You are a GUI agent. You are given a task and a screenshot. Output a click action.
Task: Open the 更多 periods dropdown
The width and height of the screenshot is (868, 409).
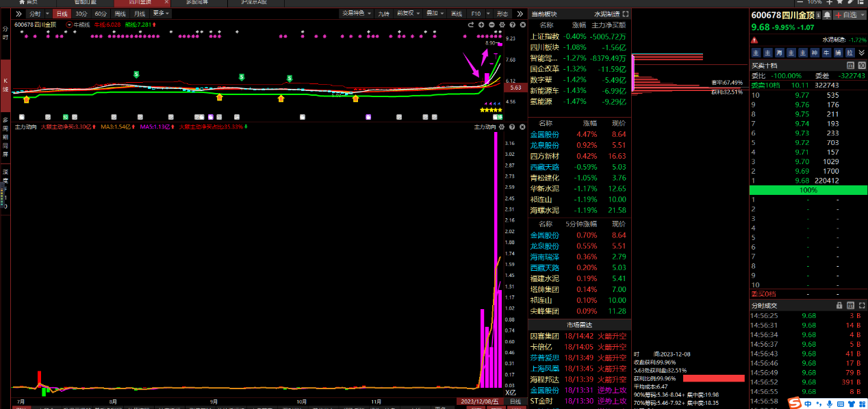click(161, 14)
